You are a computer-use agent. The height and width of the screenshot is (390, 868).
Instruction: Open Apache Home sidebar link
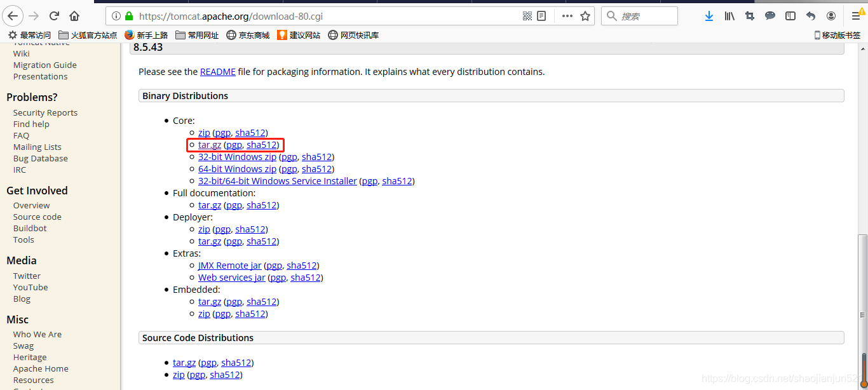(41, 368)
